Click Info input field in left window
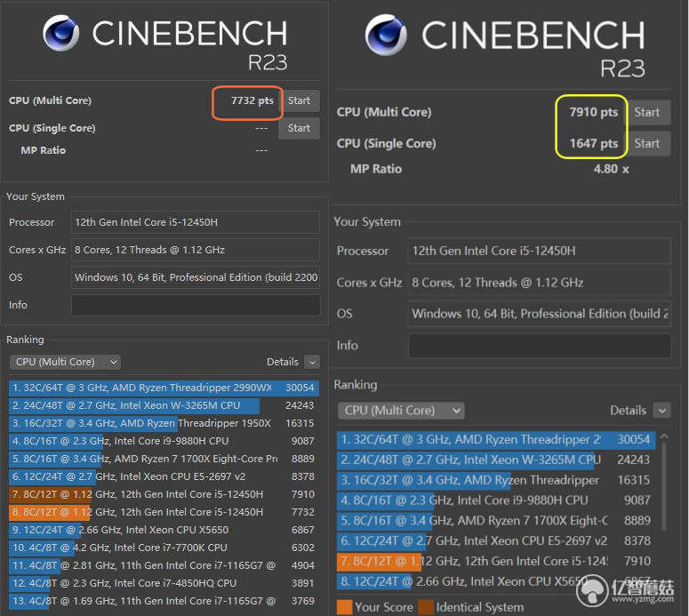Viewport: 689px width, 616px height. click(x=196, y=305)
